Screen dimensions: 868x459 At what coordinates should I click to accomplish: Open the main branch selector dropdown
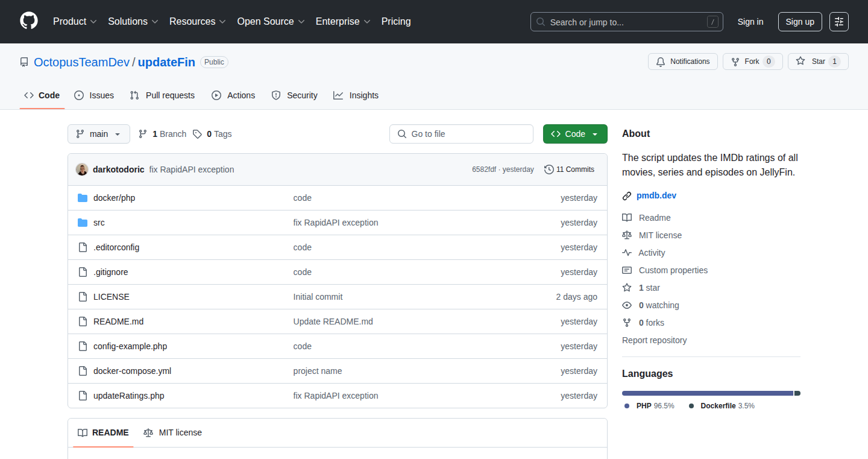click(x=99, y=134)
